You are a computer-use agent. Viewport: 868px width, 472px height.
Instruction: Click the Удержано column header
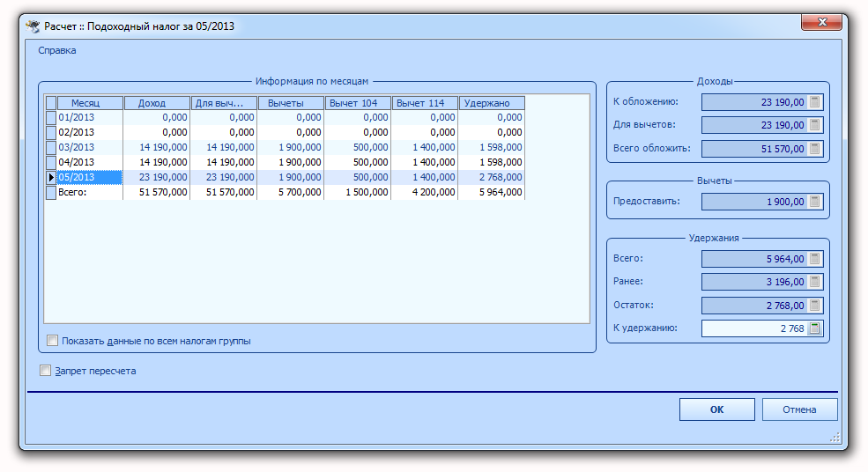pos(492,103)
